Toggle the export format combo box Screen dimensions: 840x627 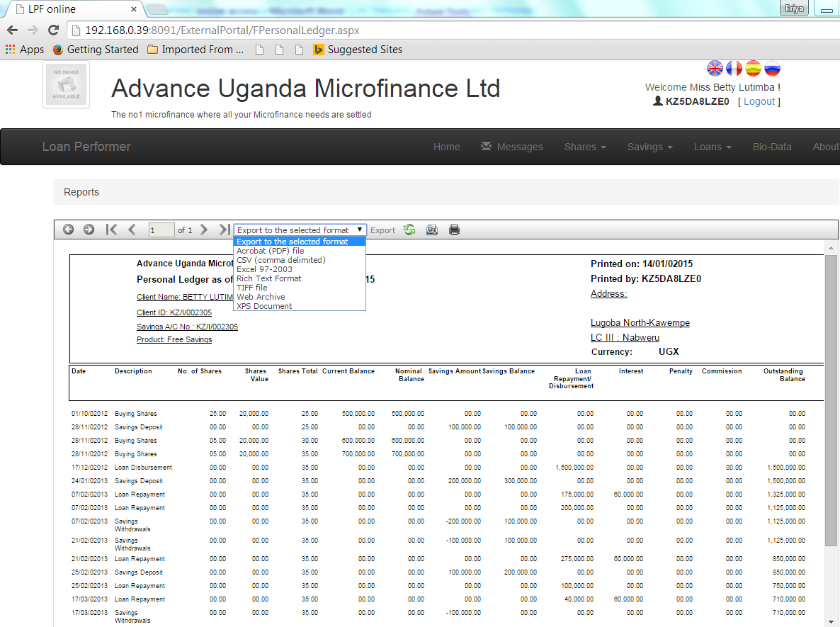(300, 230)
